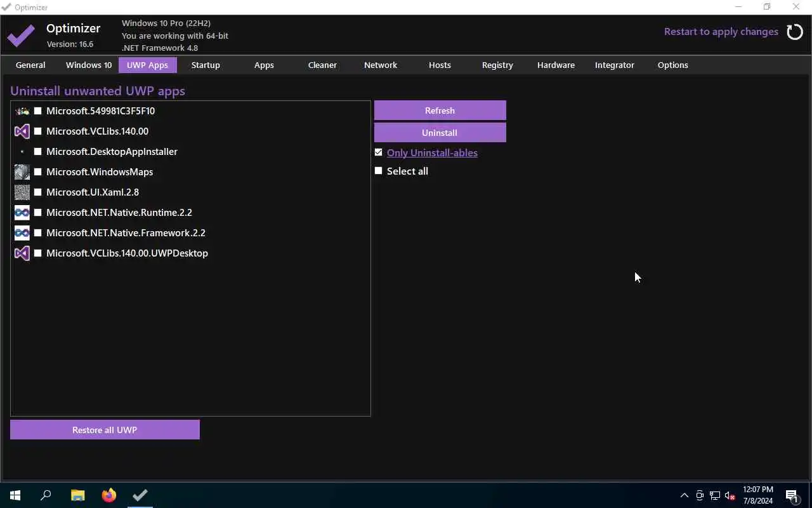Click the Only Uninstall-ables link
812x508 pixels.
pos(432,152)
